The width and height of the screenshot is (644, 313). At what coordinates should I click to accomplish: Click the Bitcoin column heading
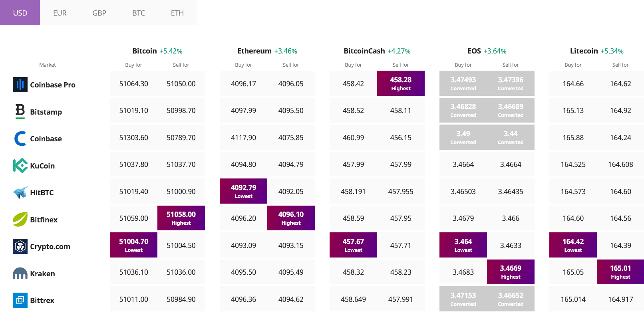(145, 51)
